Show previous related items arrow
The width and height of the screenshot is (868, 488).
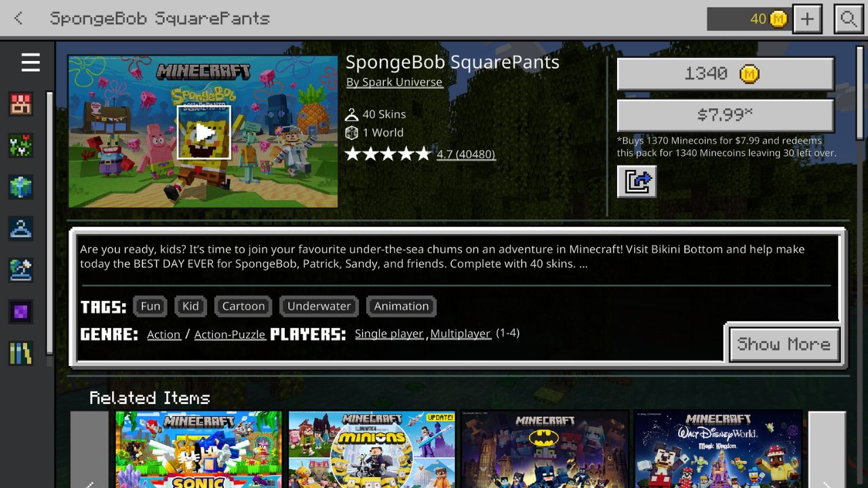(90, 449)
